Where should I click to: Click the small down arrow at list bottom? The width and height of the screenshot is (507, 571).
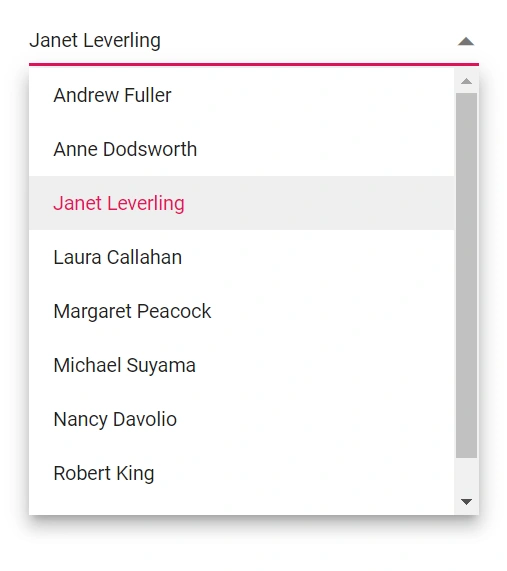(466, 501)
